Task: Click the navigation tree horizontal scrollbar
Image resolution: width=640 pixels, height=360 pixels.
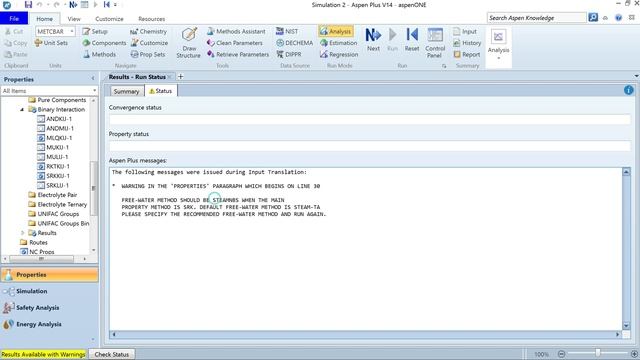Action: pos(42,259)
